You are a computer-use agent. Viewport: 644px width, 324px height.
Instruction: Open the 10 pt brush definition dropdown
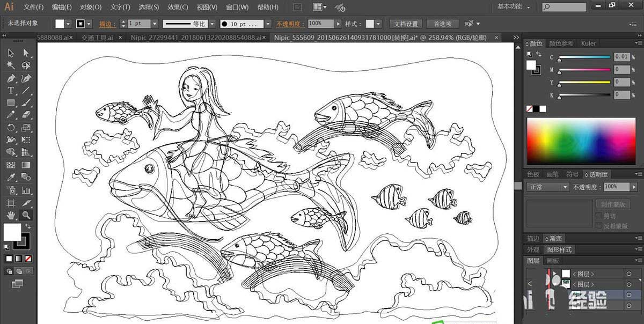(x=268, y=24)
